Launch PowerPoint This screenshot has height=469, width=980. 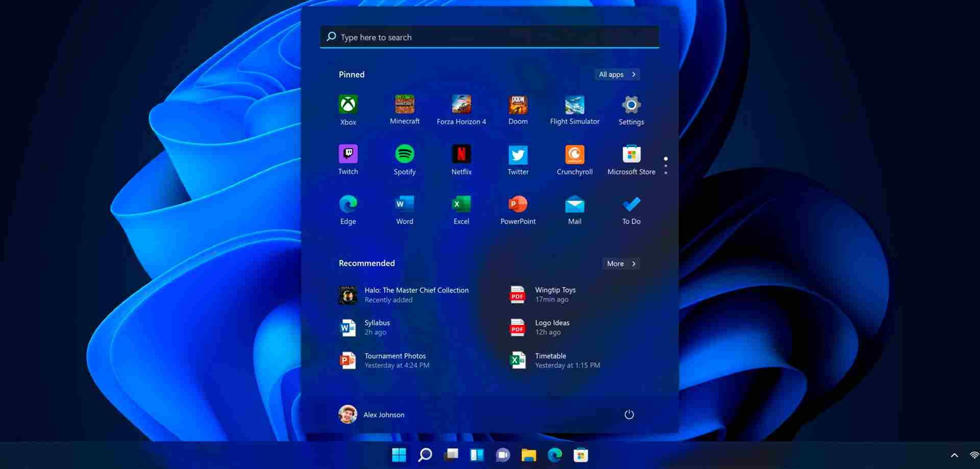(518, 210)
